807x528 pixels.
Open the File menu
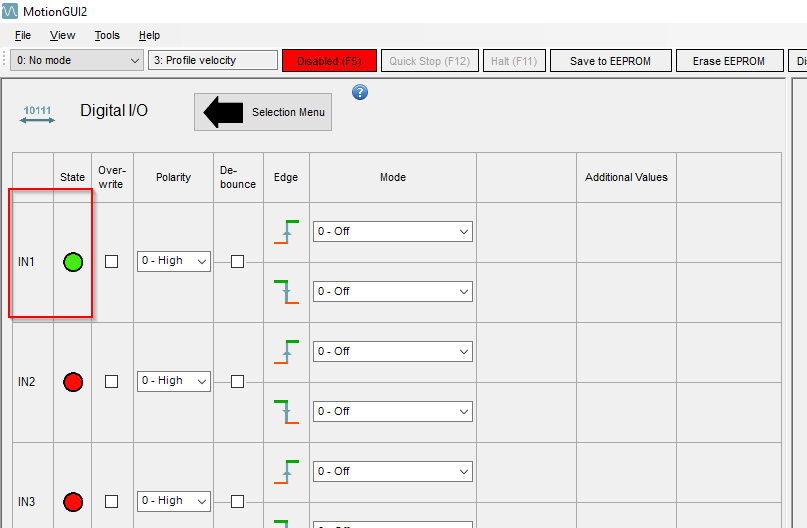point(23,35)
